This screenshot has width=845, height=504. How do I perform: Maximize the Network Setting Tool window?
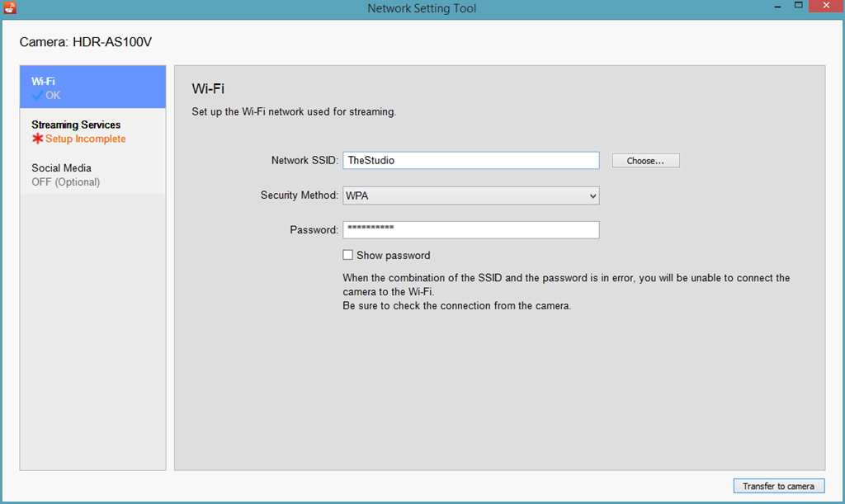pyautogui.click(x=799, y=6)
